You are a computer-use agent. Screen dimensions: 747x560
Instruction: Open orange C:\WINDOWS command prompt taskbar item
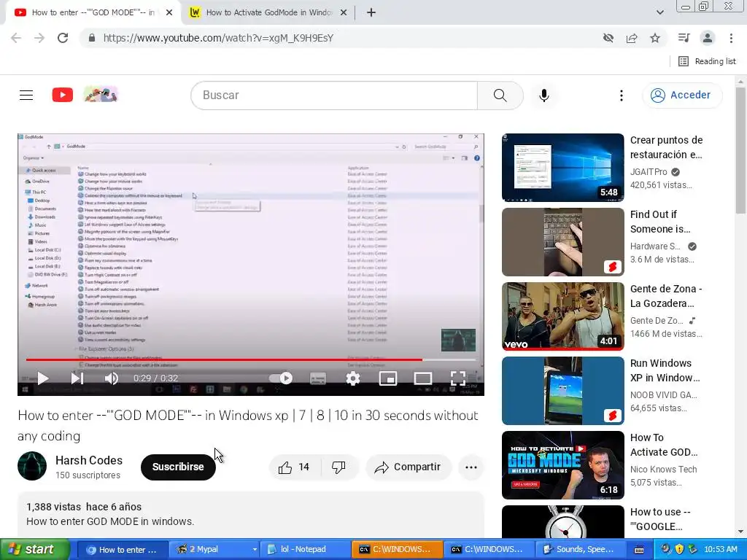pyautogui.click(x=398, y=550)
